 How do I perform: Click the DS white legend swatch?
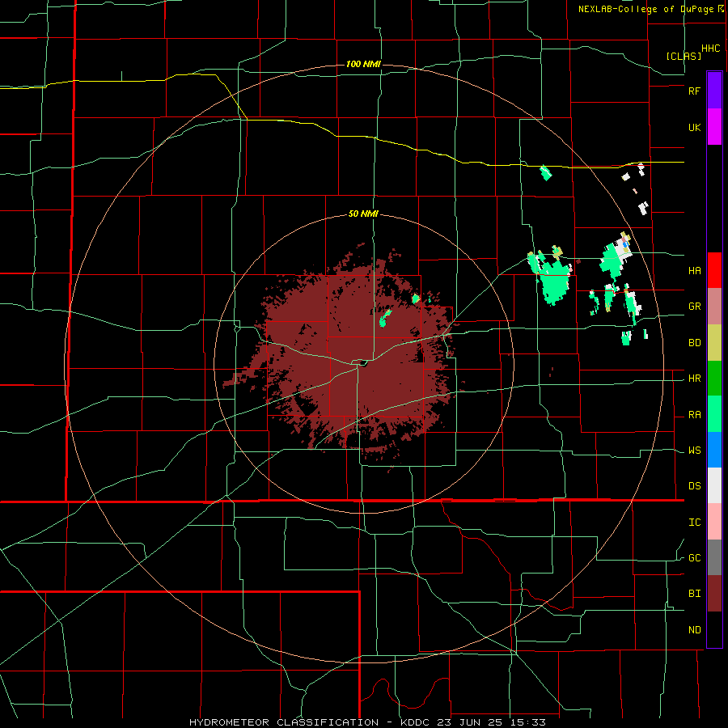coord(714,485)
